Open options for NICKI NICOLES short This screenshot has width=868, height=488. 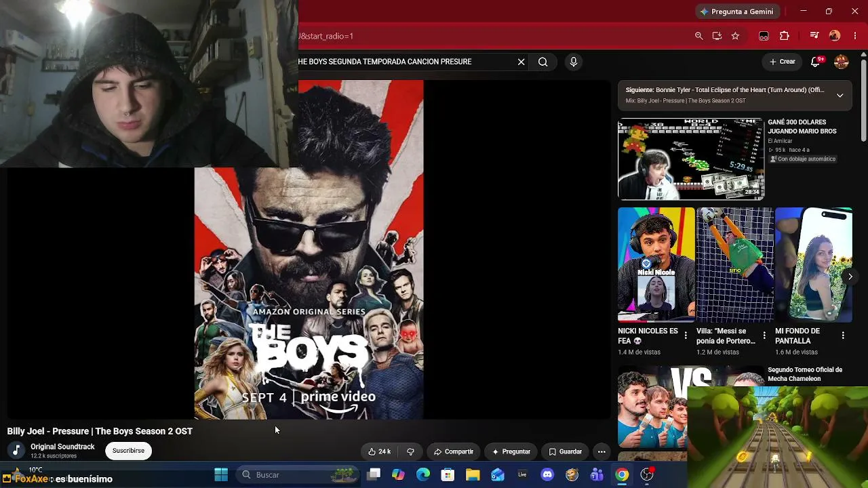click(x=686, y=335)
